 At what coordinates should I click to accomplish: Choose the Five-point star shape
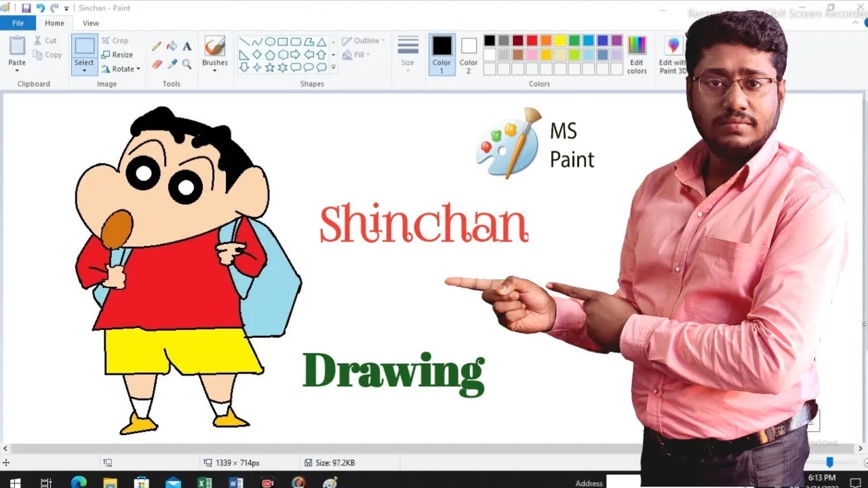point(270,67)
